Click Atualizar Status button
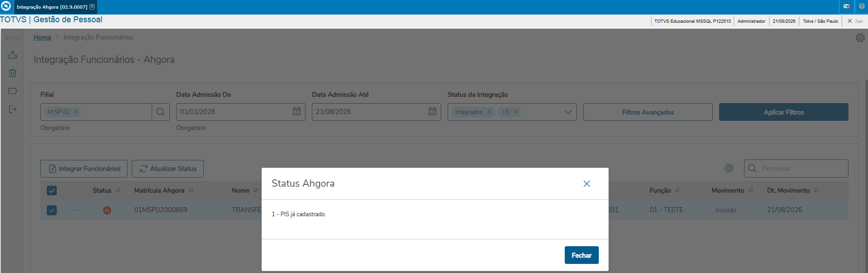Image resolution: width=868 pixels, height=273 pixels. 168,169
